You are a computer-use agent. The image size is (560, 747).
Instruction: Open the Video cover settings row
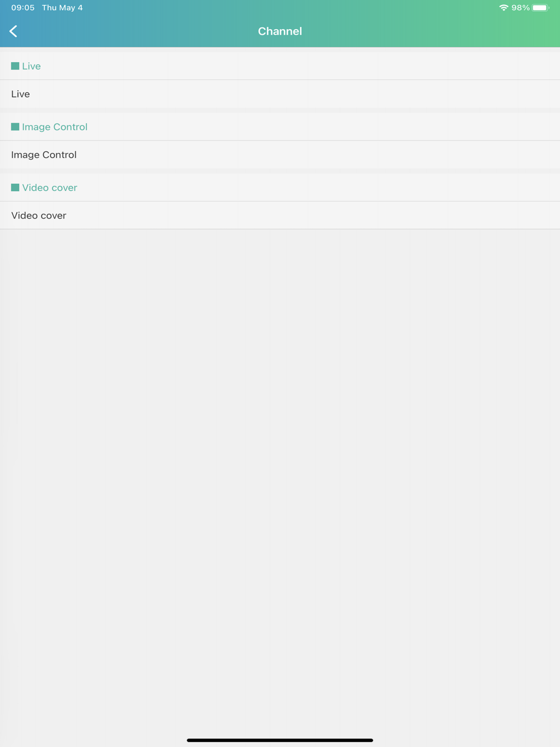click(280, 216)
